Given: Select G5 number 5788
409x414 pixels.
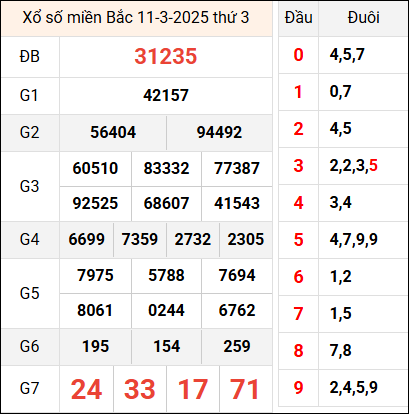Looking at the screenshot, I should pos(166,275).
